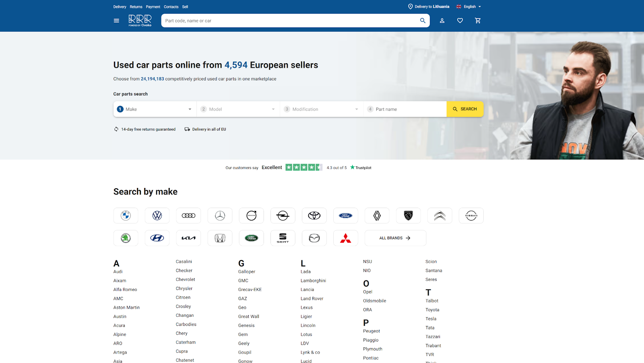644x363 pixels.
Task: Open the Great Wall make link
Action: pyautogui.click(x=249, y=317)
